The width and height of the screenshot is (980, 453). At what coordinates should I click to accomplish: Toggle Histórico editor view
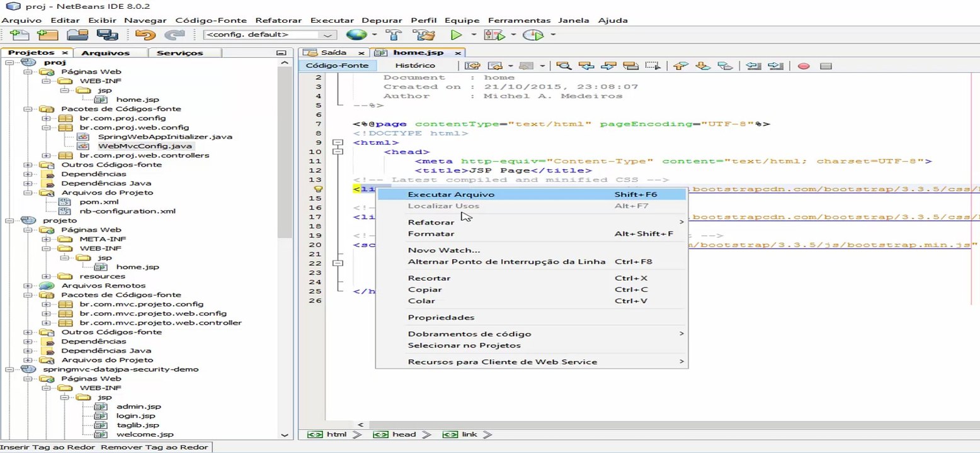(414, 65)
